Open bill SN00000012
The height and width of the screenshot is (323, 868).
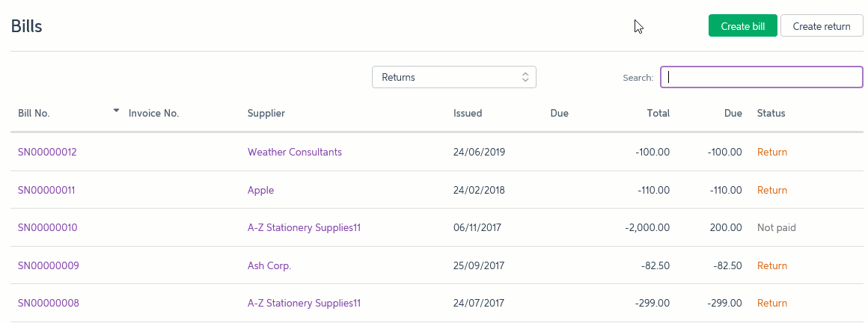point(47,152)
